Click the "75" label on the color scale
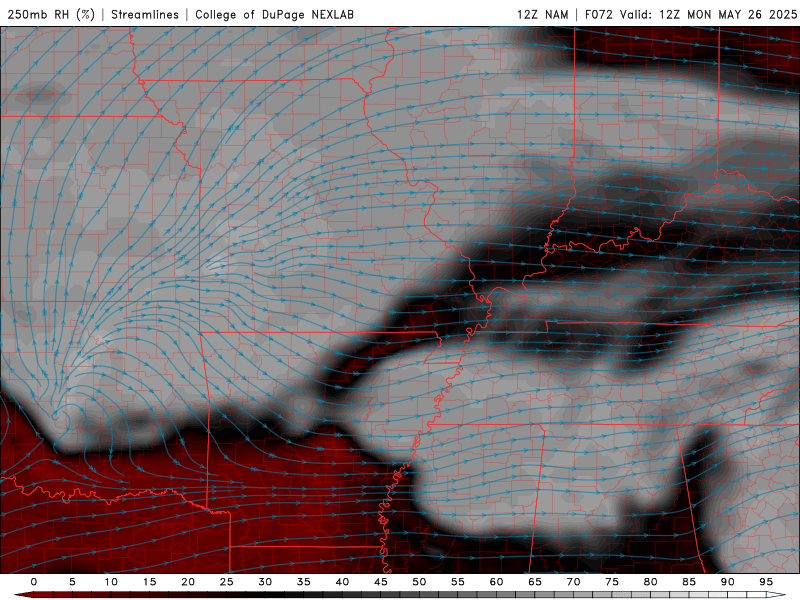Image resolution: width=800 pixels, height=600 pixels. 612,582
